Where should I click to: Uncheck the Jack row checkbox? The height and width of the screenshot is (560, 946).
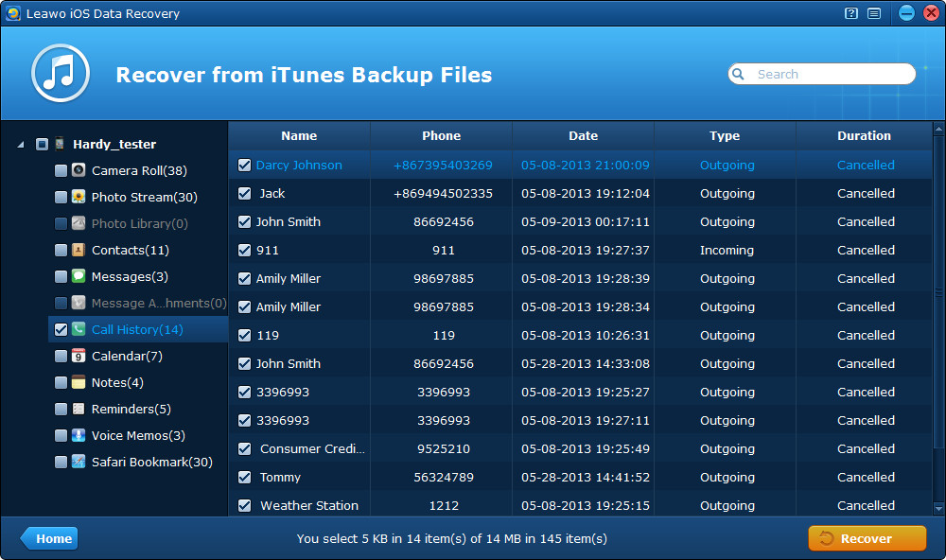[x=244, y=194]
